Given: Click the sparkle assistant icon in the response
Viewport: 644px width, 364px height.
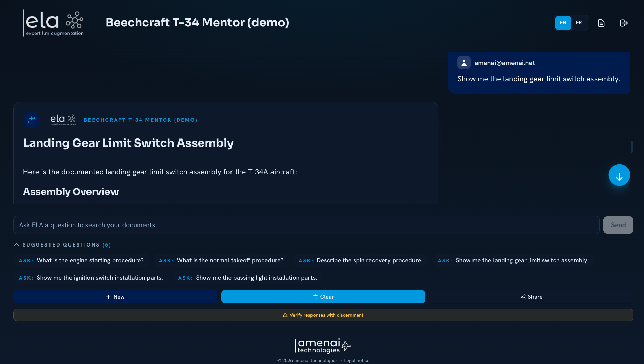Looking at the screenshot, I should [x=32, y=120].
